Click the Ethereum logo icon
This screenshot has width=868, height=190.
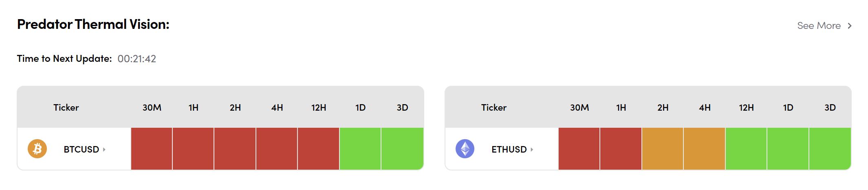coord(465,149)
